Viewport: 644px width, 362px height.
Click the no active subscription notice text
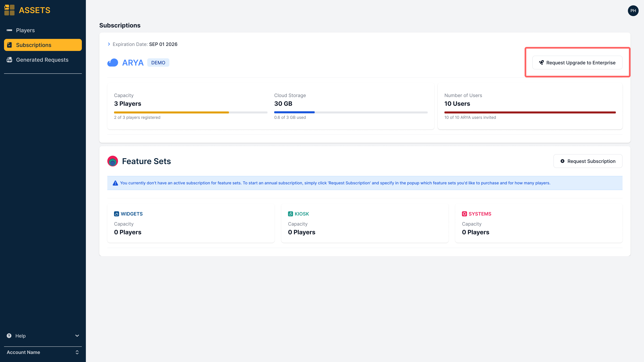point(335,183)
